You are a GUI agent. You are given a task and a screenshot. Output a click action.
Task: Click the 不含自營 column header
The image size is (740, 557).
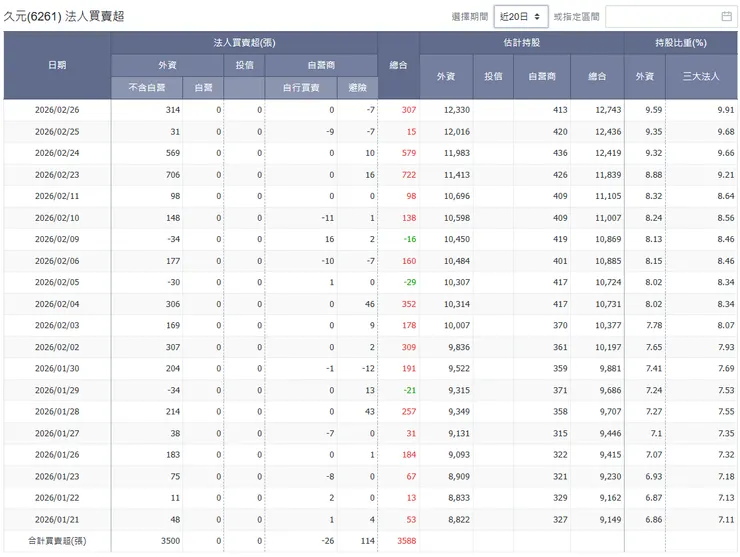click(147, 88)
